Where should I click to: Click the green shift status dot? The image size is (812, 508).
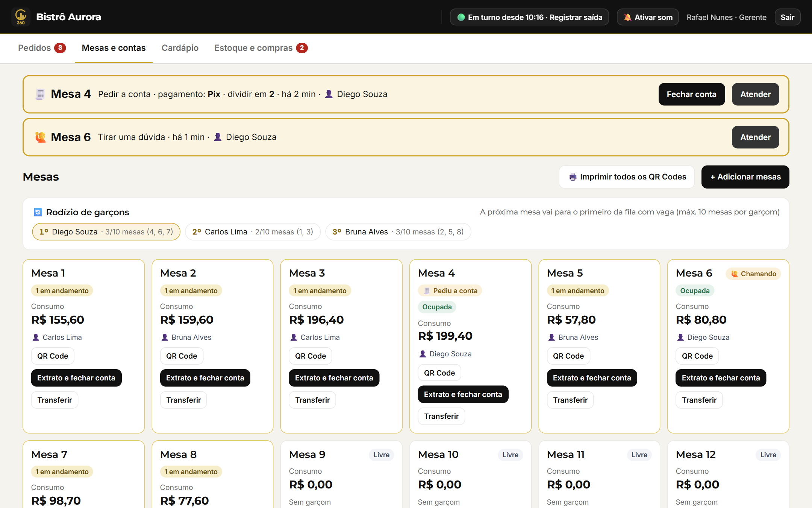click(x=461, y=17)
